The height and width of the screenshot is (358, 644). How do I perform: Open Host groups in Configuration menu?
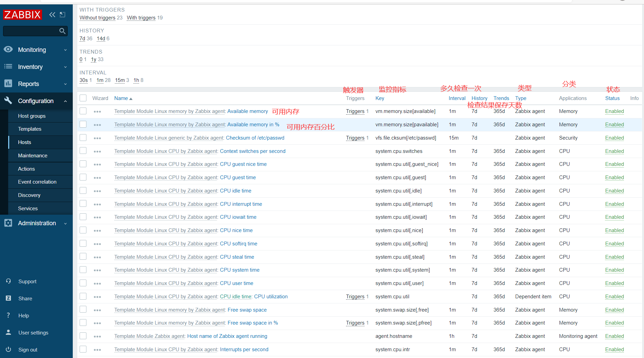32,116
